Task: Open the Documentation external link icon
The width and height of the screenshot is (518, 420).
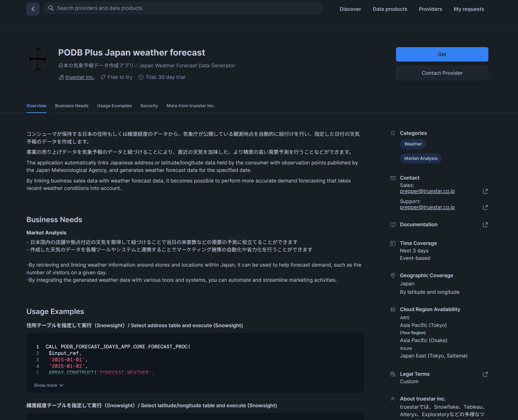Action: tap(485, 225)
